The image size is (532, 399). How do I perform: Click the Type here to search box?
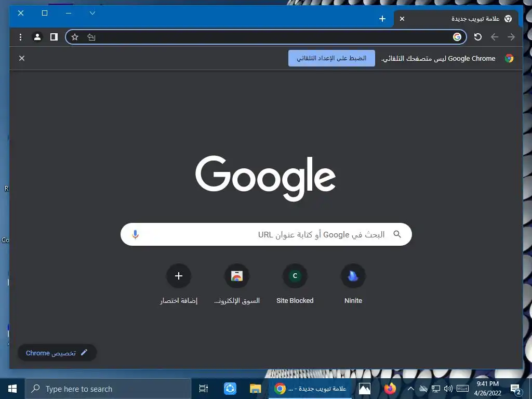[108, 389]
